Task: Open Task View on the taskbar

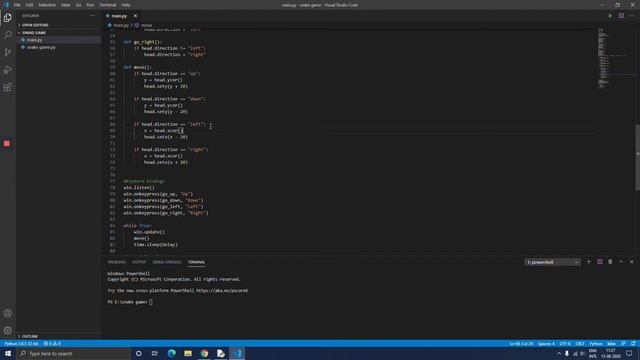Action: (155, 353)
